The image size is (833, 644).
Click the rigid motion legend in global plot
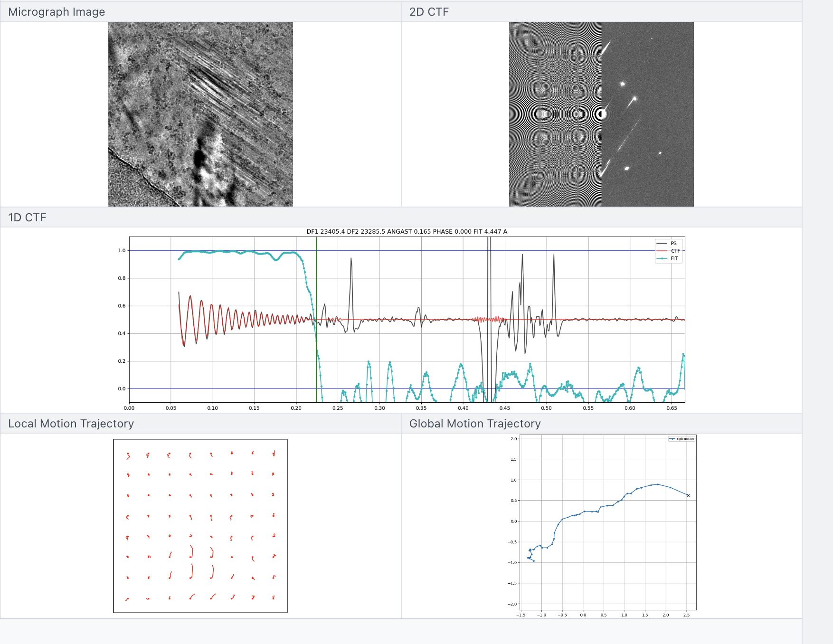click(x=682, y=439)
